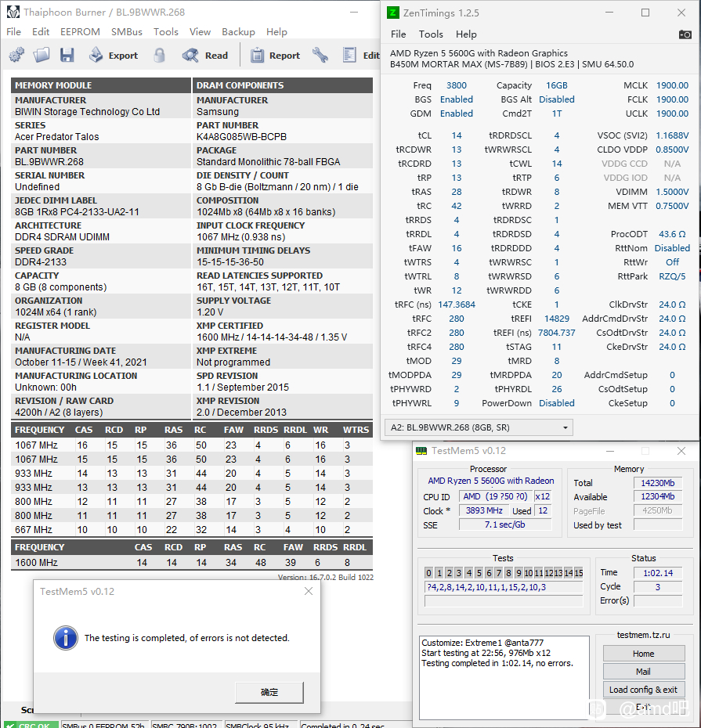Click the Time value 1:02.14
Image resolution: width=701 pixels, height=728 pixels.
click(x=658, y=573)
